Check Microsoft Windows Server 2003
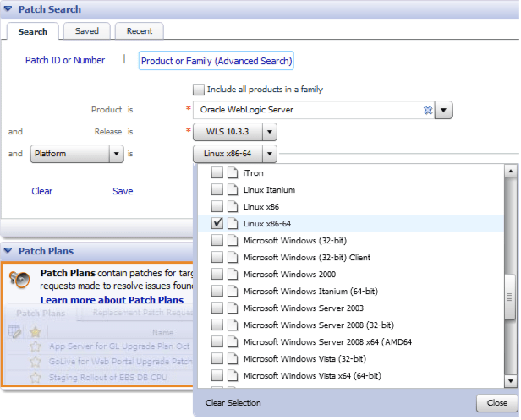 point(217,308)
